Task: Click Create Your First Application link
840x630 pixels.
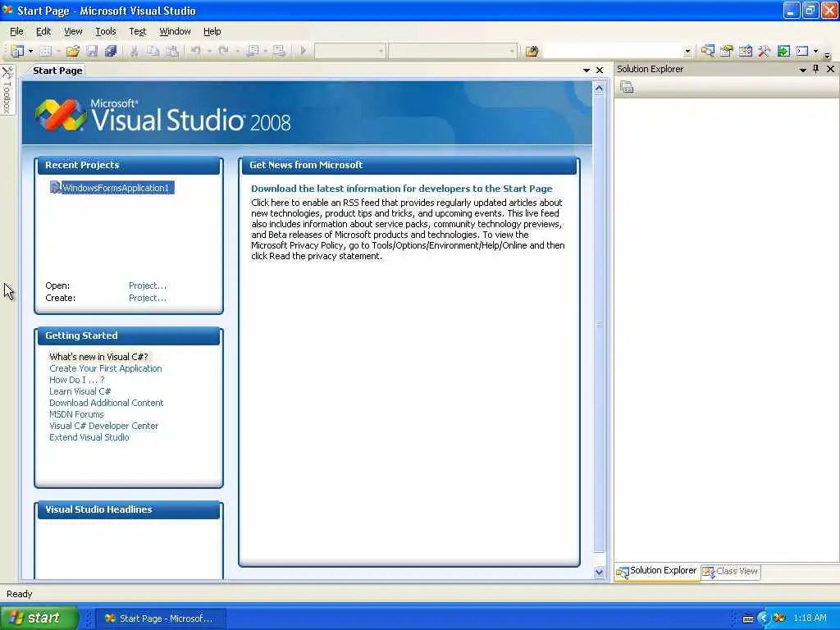Action: click(106, 368)
